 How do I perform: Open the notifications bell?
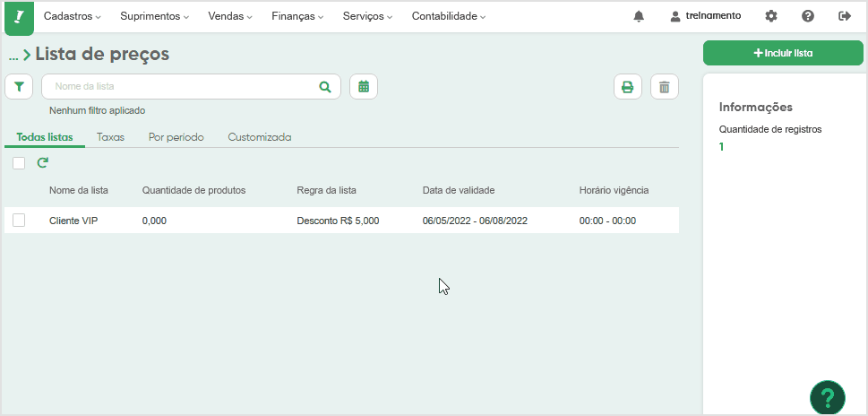tap(639, 16)
